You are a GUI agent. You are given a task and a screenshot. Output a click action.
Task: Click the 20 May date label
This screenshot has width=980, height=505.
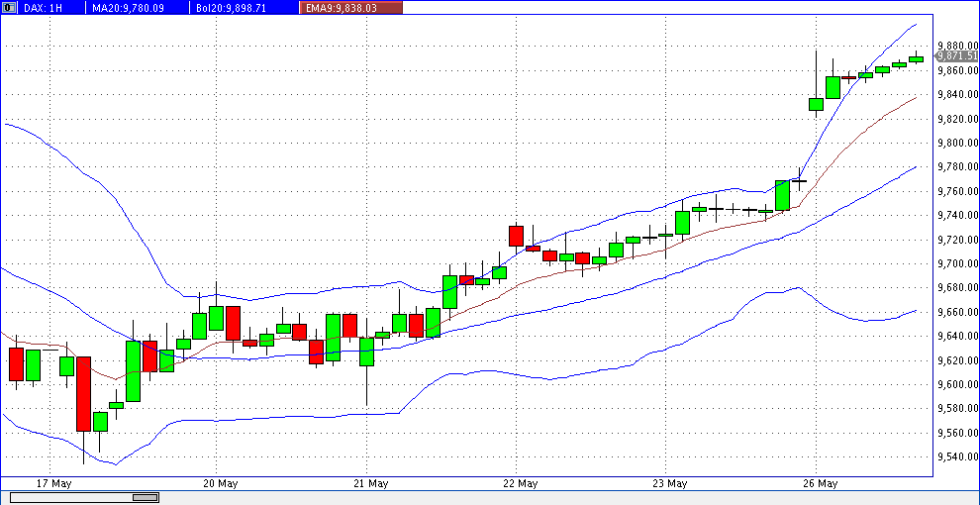(219, 483)
